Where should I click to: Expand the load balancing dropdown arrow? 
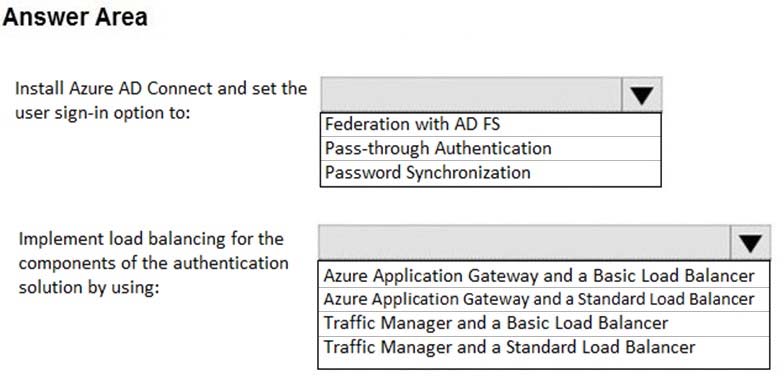tap(750, 242)
